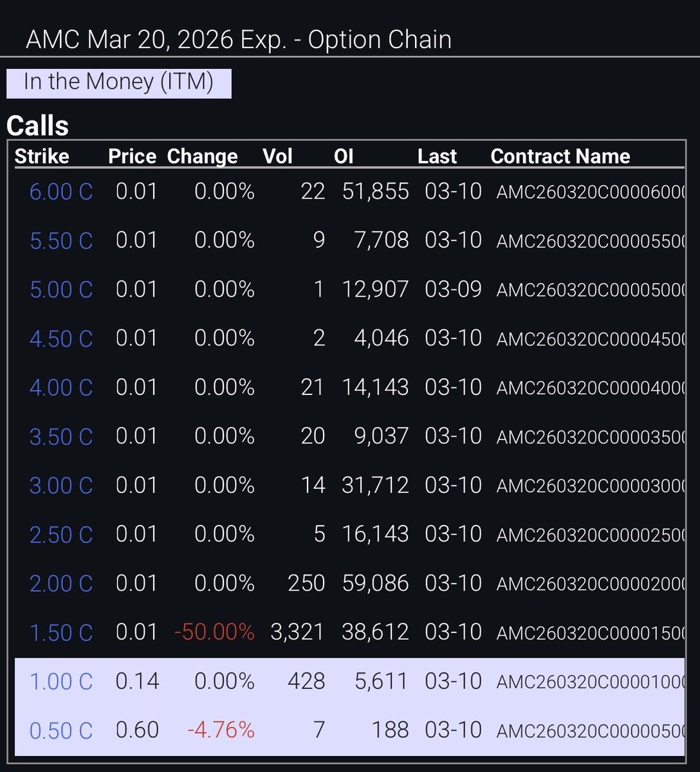Open the 4.00 C strike link

click(x=61, y=387)
